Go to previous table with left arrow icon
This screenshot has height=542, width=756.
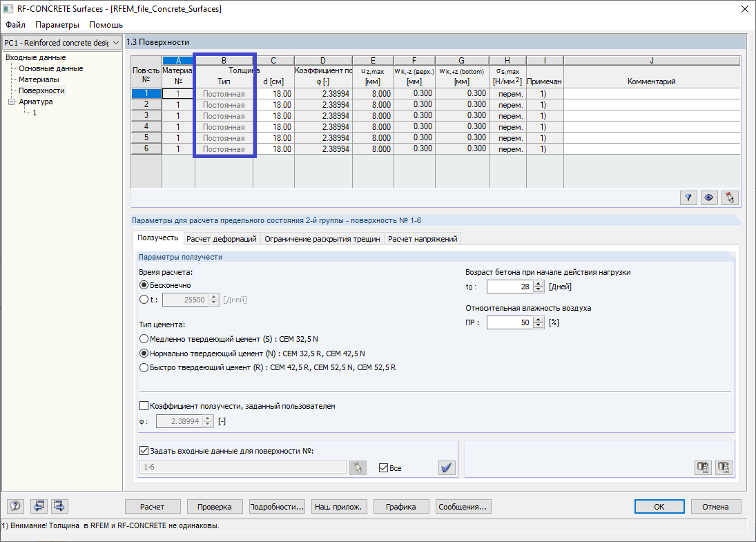tap(39, 506)
